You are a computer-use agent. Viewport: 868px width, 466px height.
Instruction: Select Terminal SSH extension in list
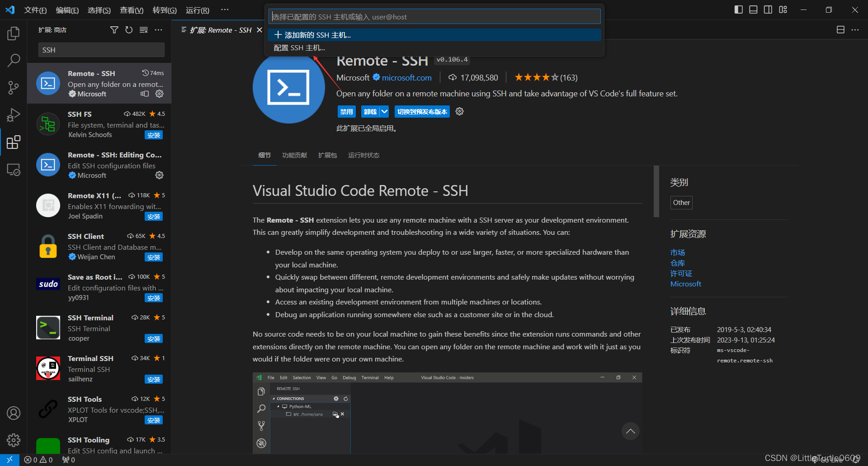(x=99, y=368)
